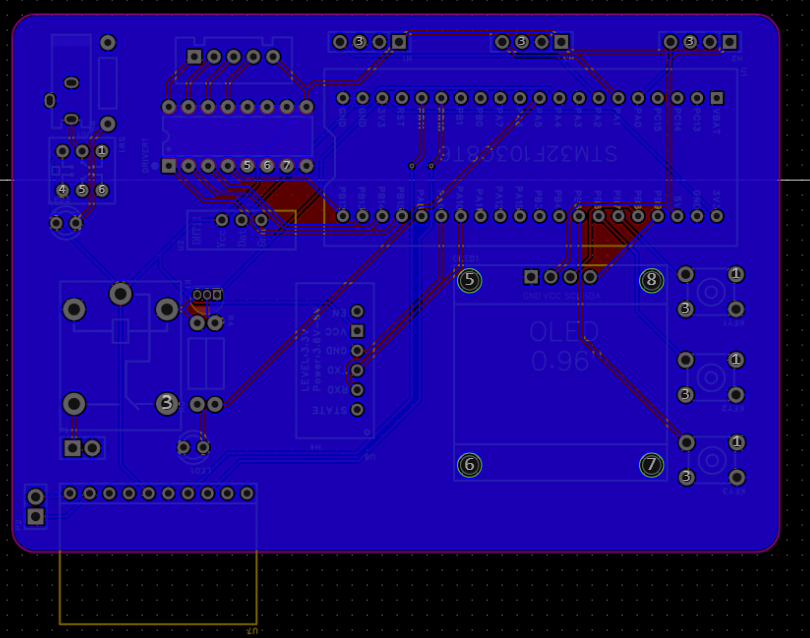Pick the PC13 pad on the STM32

coord(697,98)
